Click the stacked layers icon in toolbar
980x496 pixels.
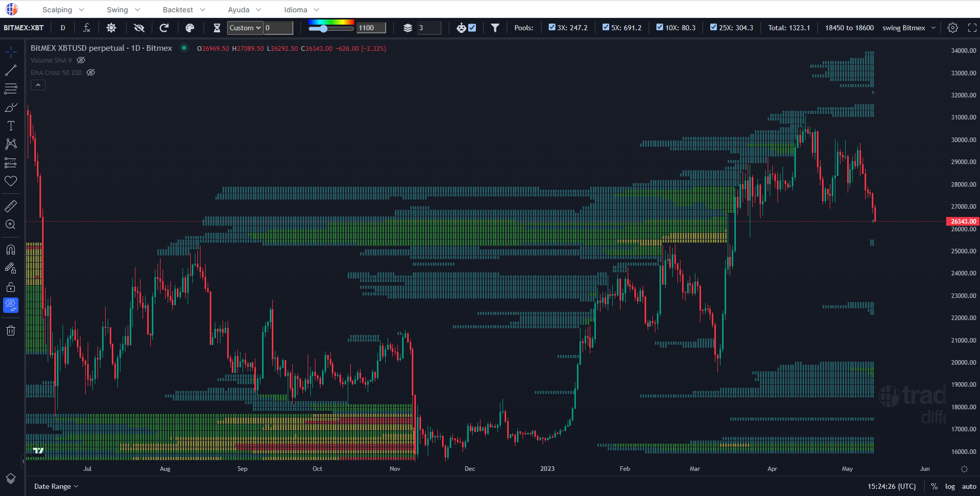pos(408,28)
